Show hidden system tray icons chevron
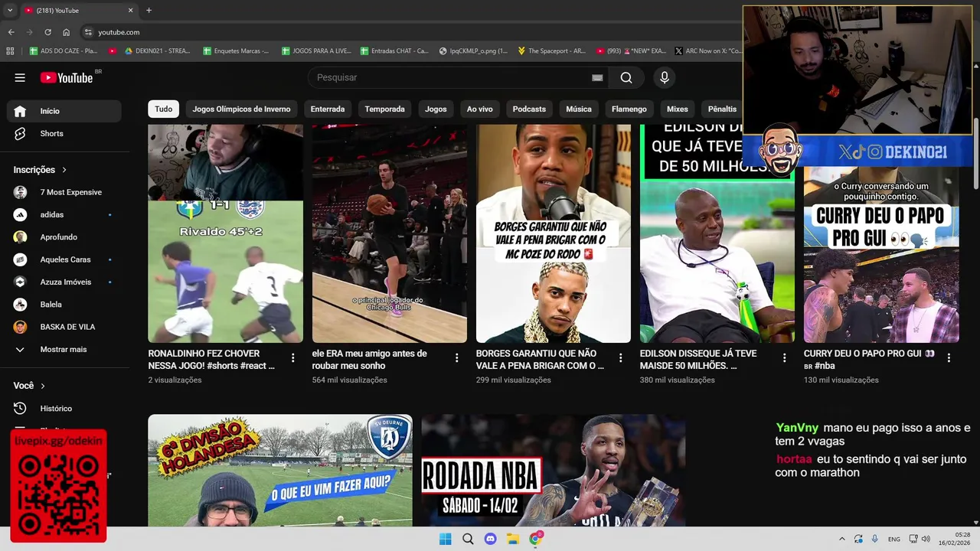 (842, 539)
